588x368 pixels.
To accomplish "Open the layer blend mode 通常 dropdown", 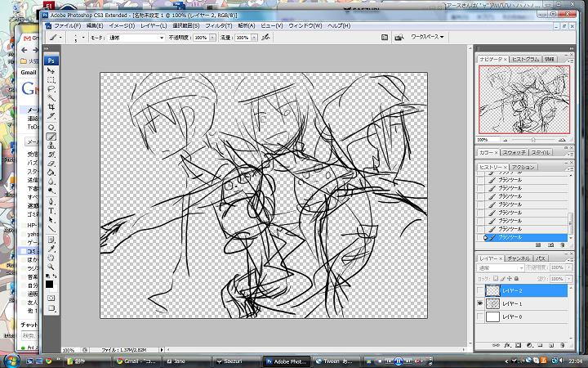I will [501, 267].
